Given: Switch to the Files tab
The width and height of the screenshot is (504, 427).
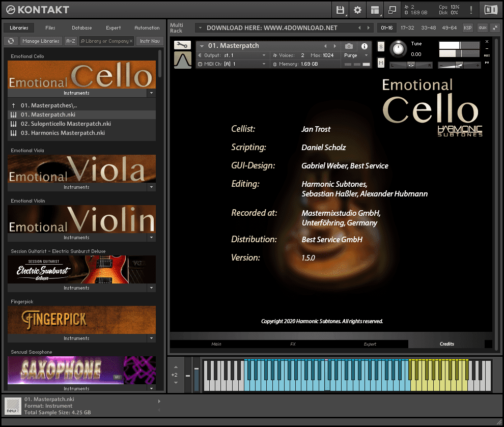Looking at the screenshot, I should 50,27.
